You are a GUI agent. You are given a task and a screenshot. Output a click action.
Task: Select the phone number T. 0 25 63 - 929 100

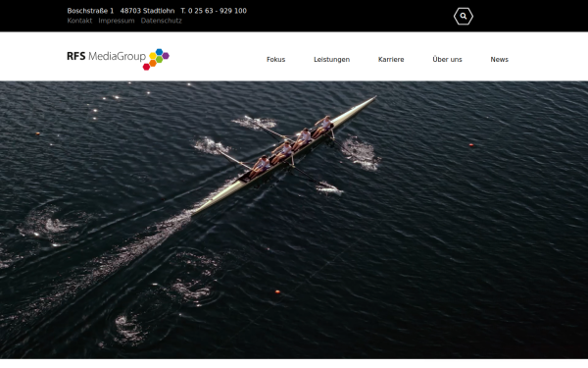click(214, 11)
